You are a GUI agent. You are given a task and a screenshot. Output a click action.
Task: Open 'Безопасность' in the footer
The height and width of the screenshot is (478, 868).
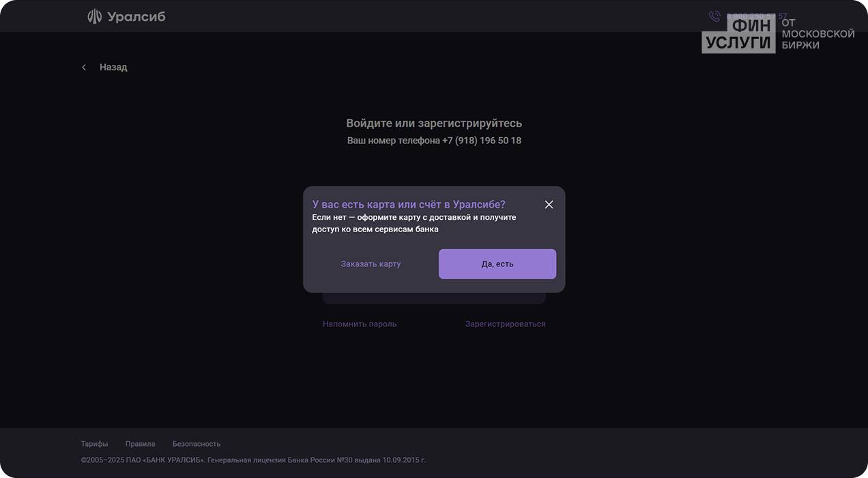point(197,444)
